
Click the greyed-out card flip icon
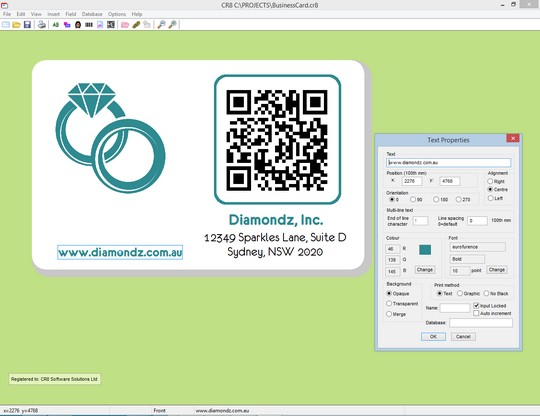147,25
